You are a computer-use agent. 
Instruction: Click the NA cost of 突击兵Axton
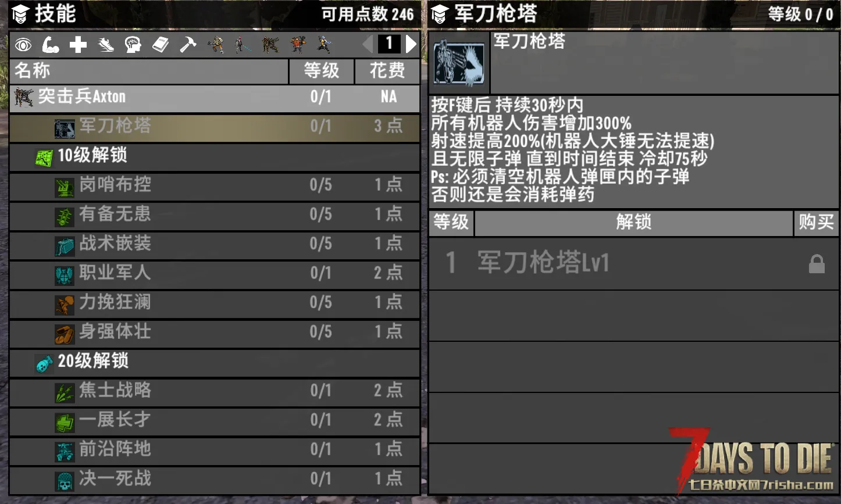point(389,96)
